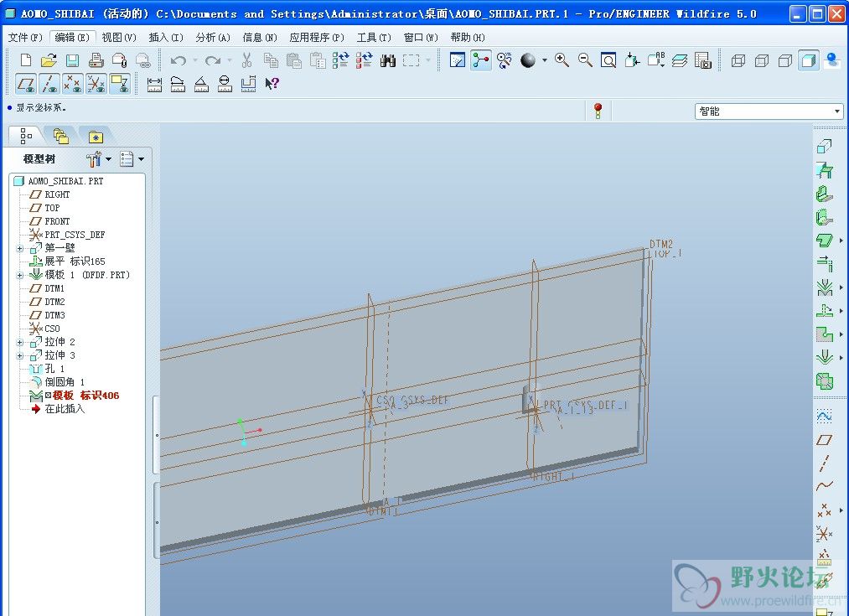Toggle datum planes display
849x616 pixels.
pyautogui.click(x=26, y=84)
